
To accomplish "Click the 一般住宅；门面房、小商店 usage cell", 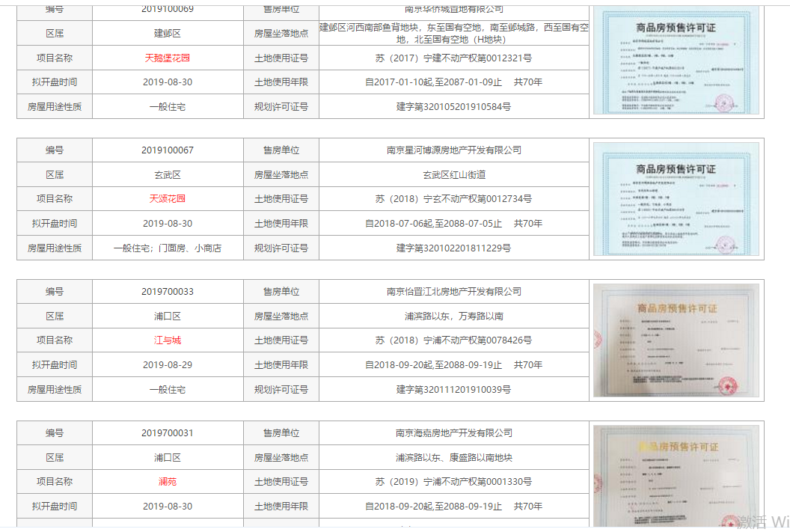I will 168,248.
